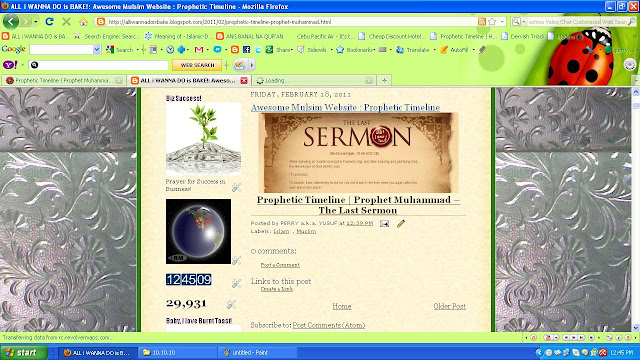
Task: Expand the Share dropdown in Google toolbar
Action: tap(292, 50)
